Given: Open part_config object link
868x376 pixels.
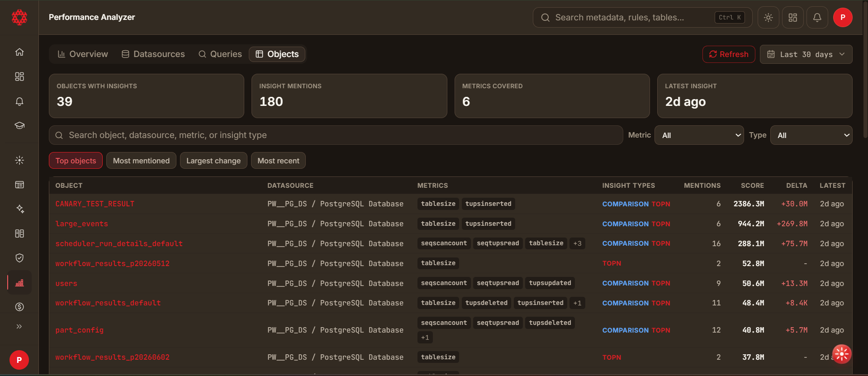Looking at the screenshot, I should (80, 330).
